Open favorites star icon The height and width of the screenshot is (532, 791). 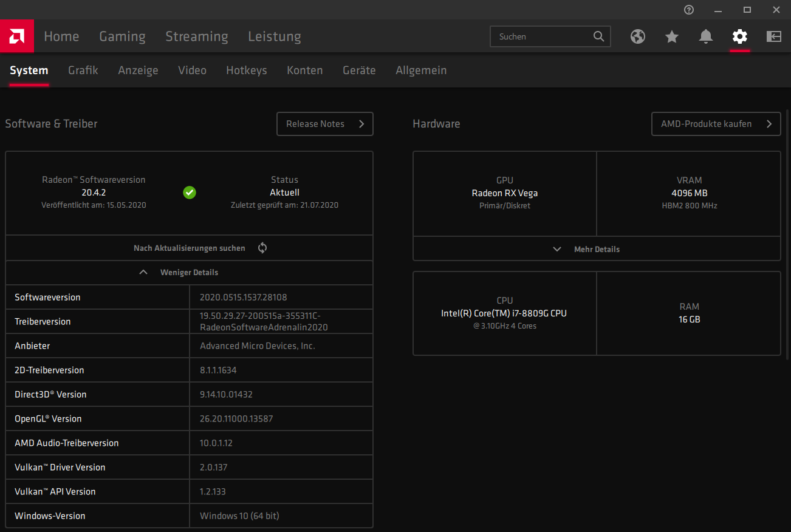(x=672, y=36)
